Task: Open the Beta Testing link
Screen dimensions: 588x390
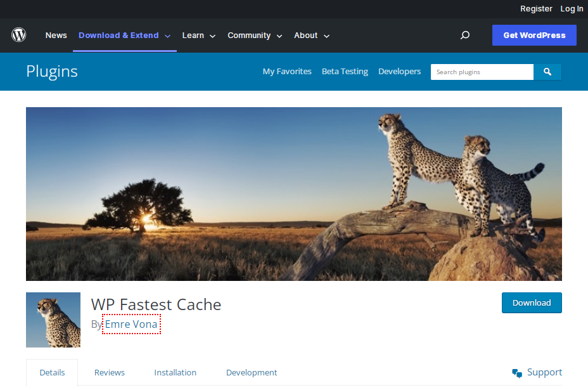Action: click(345, 71)
